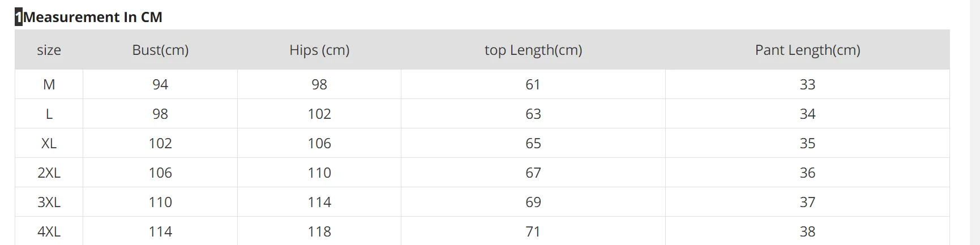Click the 'Bust(cm)' column header

pos(160,50)
